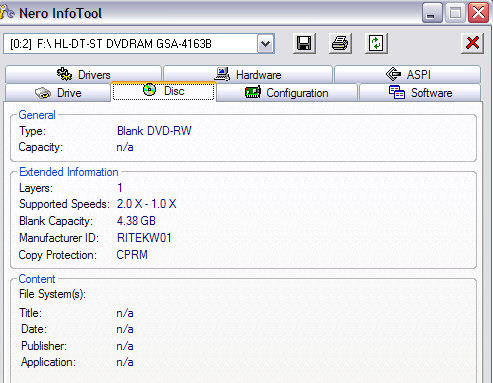
Task: Click the Capacity 'n/a' value
Action: coord(125,147)
